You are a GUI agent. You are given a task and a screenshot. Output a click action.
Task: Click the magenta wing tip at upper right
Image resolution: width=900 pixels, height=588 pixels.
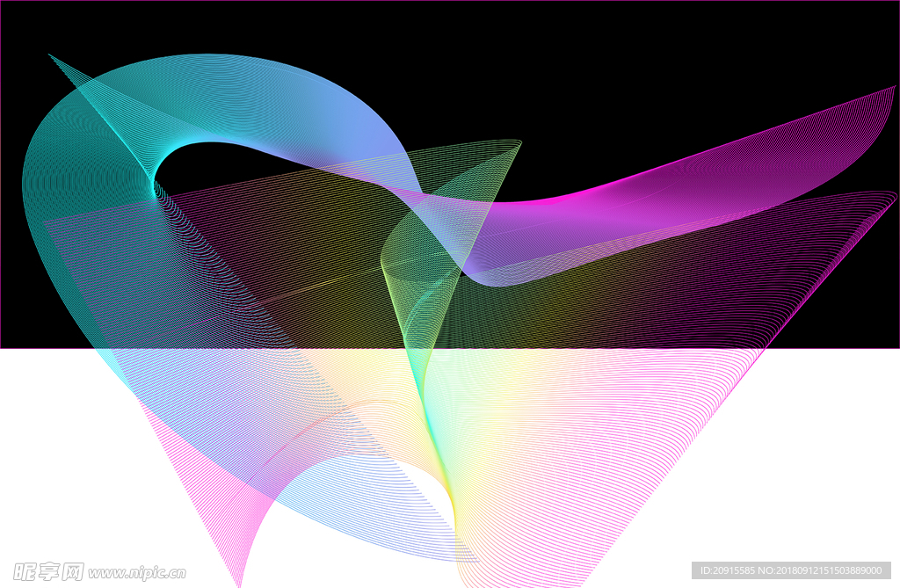[x=888, y=91]
